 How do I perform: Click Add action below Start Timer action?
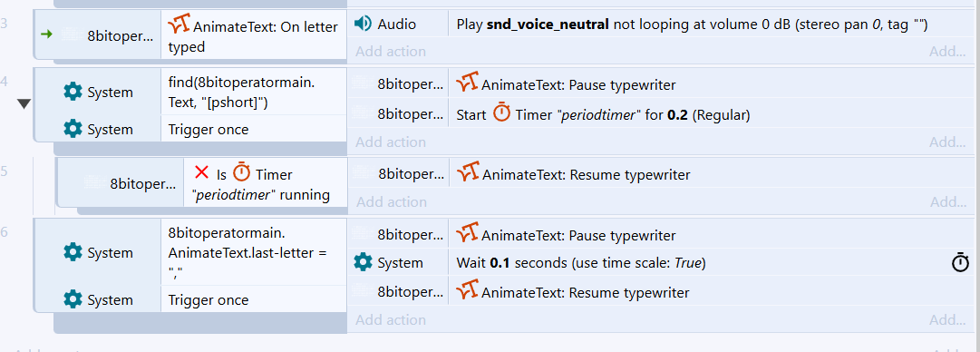pos(391,142)
